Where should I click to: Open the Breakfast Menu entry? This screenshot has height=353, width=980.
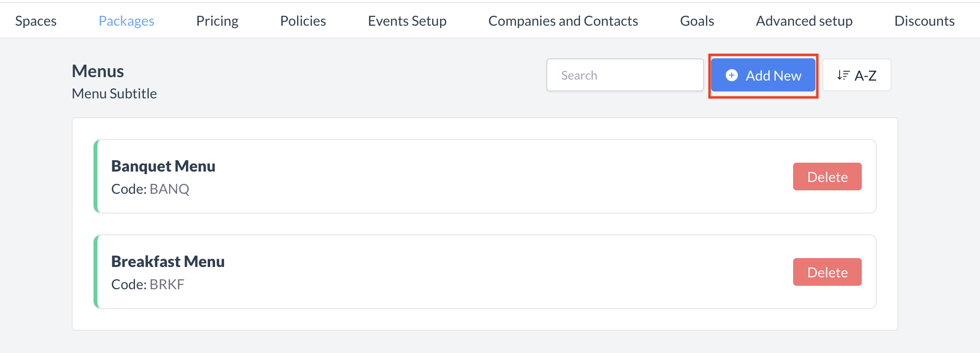pyautogui.click(x=168, y=262)
